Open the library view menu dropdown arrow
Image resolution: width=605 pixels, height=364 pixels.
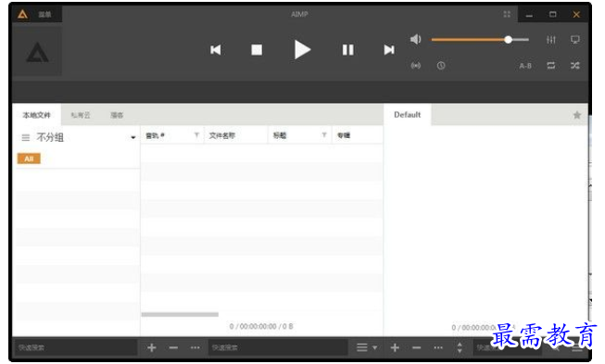pos(374,348)
